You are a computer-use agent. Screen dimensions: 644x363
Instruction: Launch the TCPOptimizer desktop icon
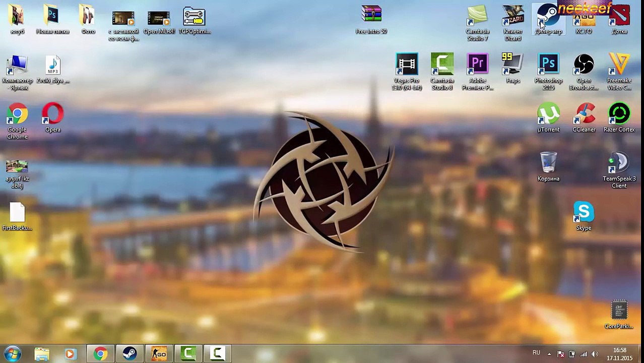194,20
